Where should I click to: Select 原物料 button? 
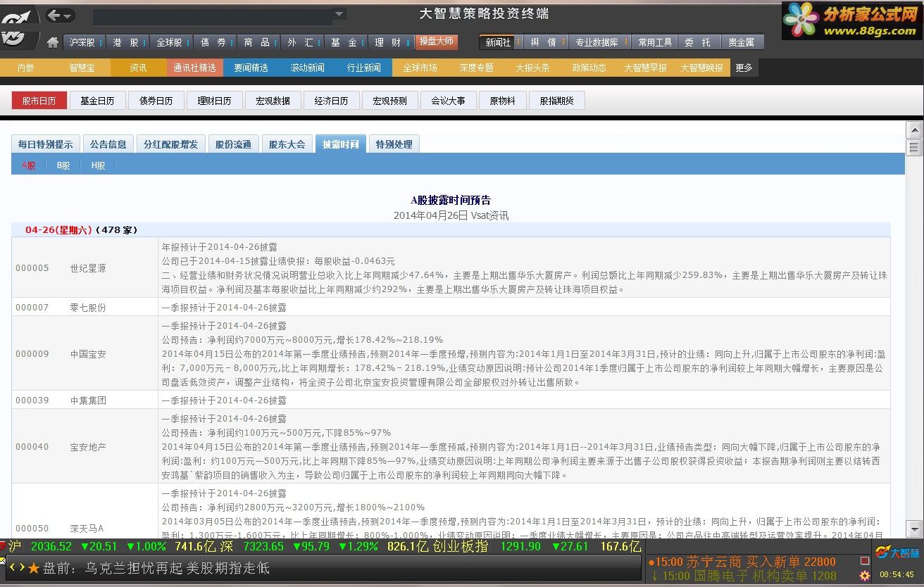502,101
